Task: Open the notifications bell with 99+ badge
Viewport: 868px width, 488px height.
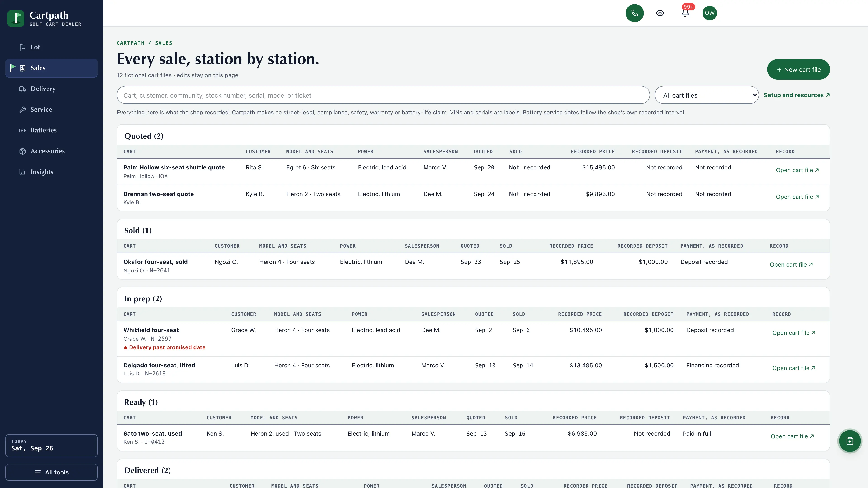Action: (x=685, y=13)
